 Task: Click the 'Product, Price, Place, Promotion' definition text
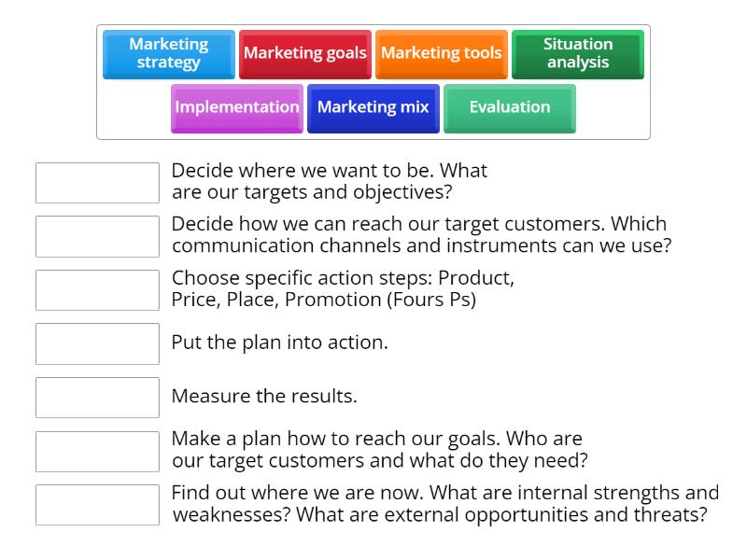[x=342, y=289]
